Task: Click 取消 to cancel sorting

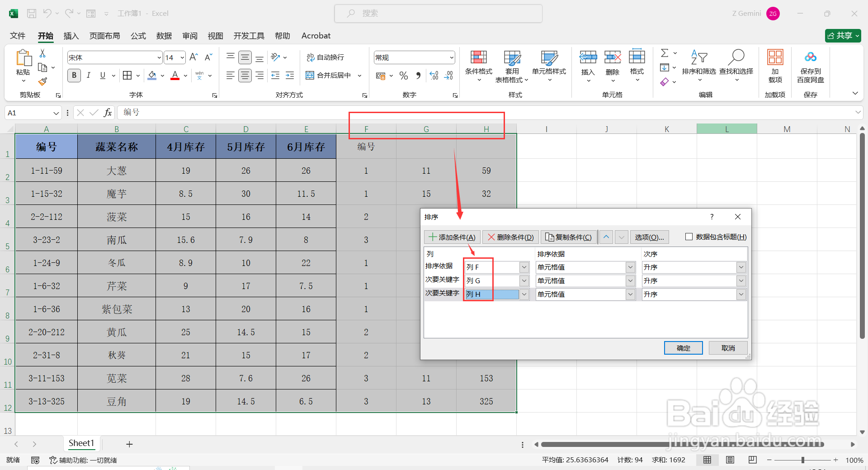Action: click(x=728, y=348)
